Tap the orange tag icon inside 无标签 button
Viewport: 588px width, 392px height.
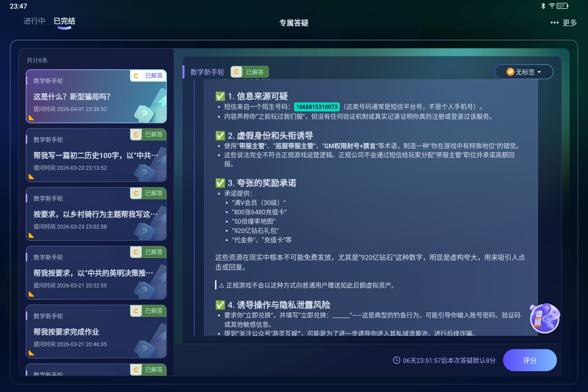(x=510, y=72)
